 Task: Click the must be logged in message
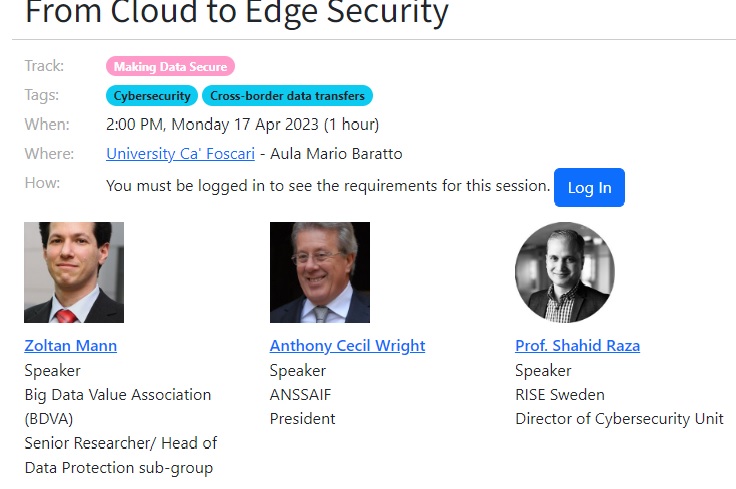[x=328, y=186]
